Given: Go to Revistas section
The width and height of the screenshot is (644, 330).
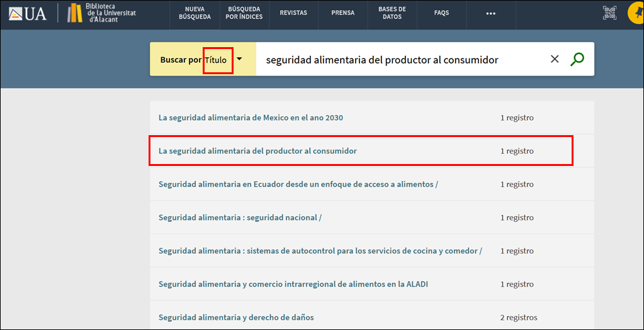Looking at the screenshot, I should tap(293, 13).
